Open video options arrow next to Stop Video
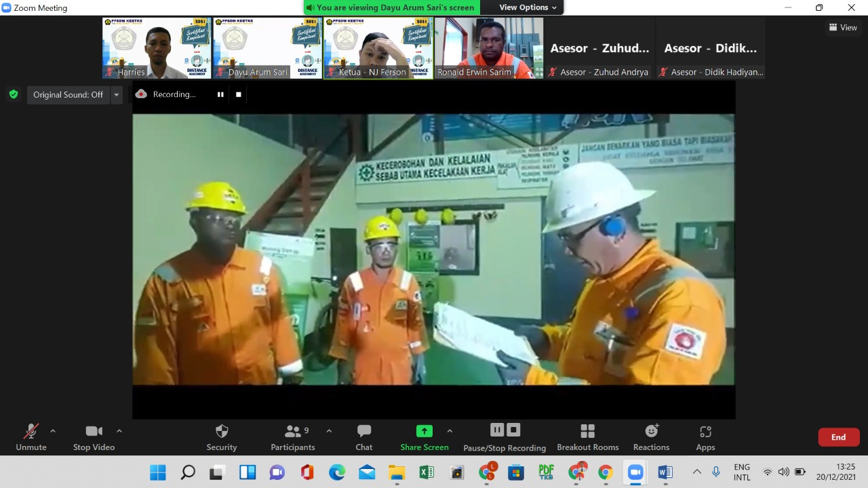Screen dimensions: 868x488 [x=119, y=431]
